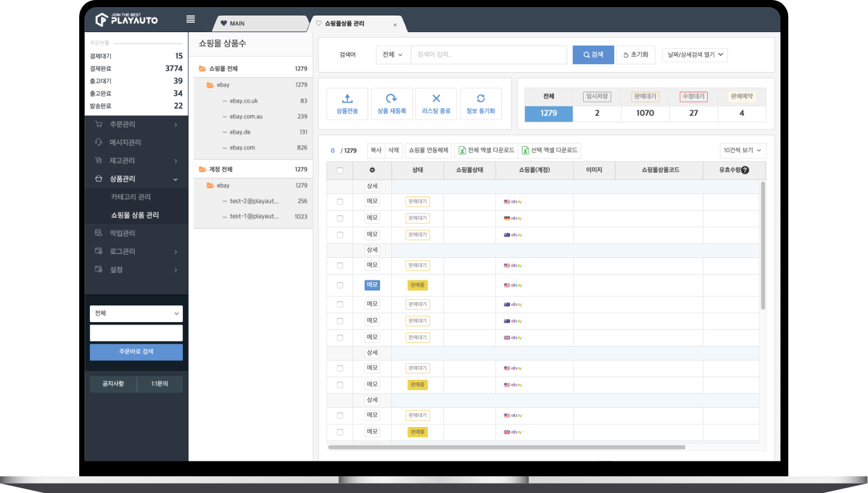Click the blue 검색 search button
The width and height of the screenshot is (868, 493).
(x=593, y=55)
